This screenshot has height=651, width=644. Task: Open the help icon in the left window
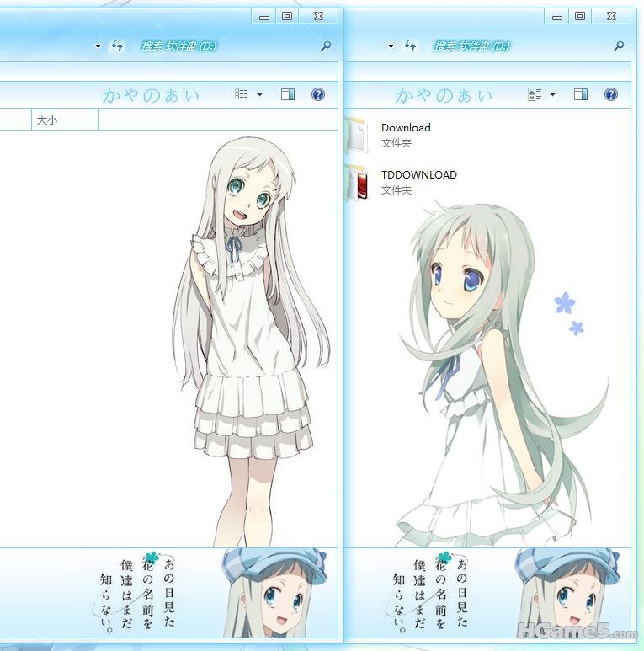point(318,94)
